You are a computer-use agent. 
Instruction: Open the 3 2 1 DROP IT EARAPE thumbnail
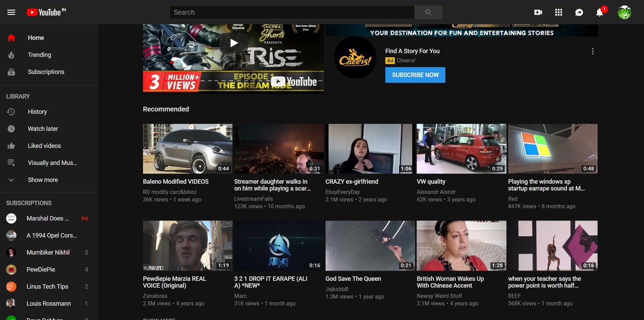[x=279, y=246]
